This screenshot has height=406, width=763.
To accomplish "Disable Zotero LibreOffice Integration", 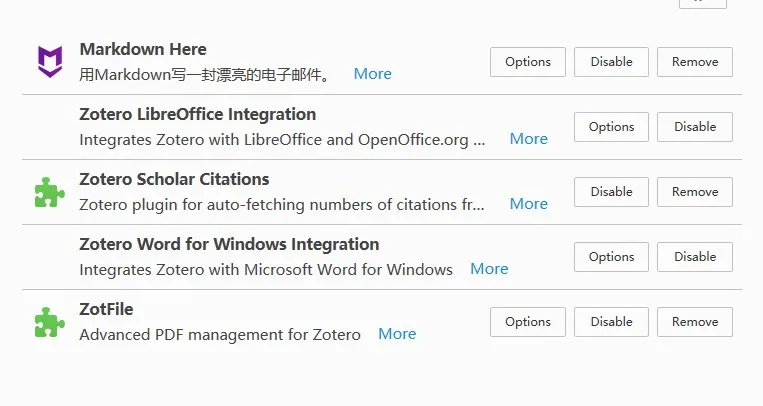I will click(695, 127).
